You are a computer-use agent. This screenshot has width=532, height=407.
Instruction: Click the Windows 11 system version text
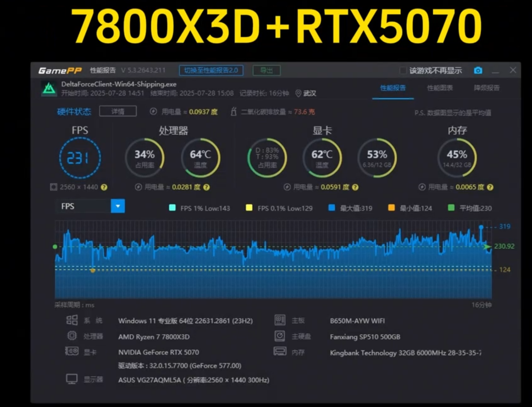(x=185, y=321)
